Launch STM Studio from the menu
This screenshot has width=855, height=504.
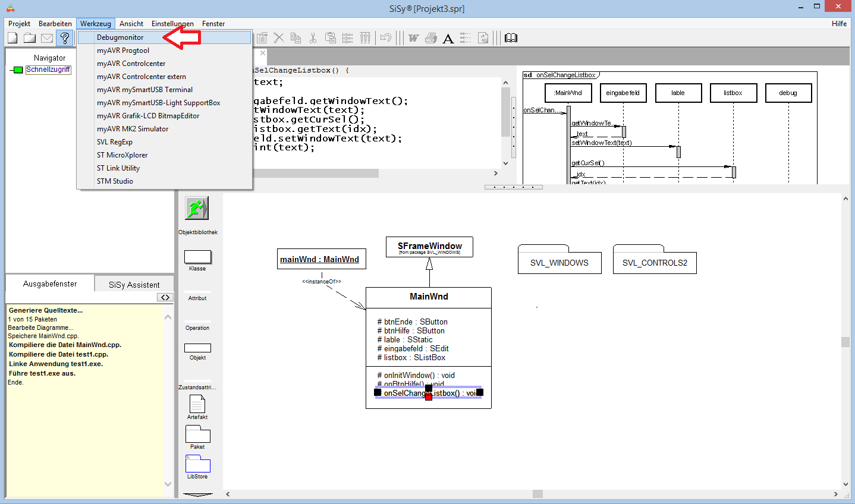115,181
